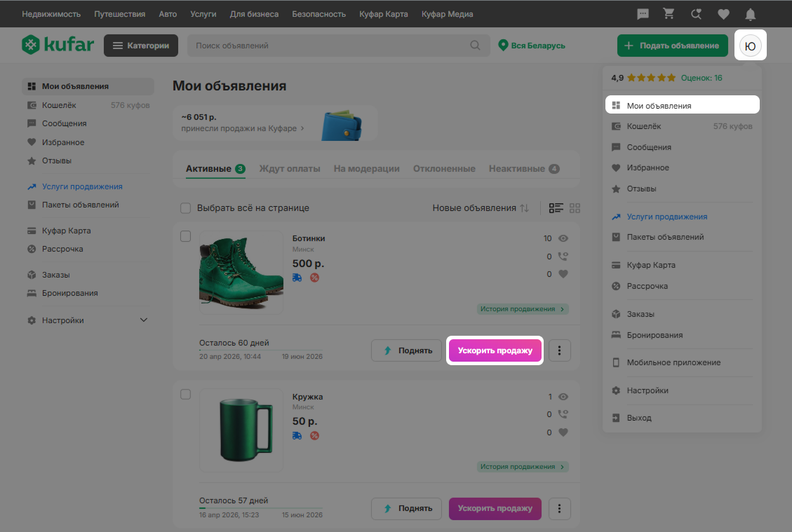Screen dimensions: 792x532
Task: Switch to Отклоненные tab
Action: [444, 169]
